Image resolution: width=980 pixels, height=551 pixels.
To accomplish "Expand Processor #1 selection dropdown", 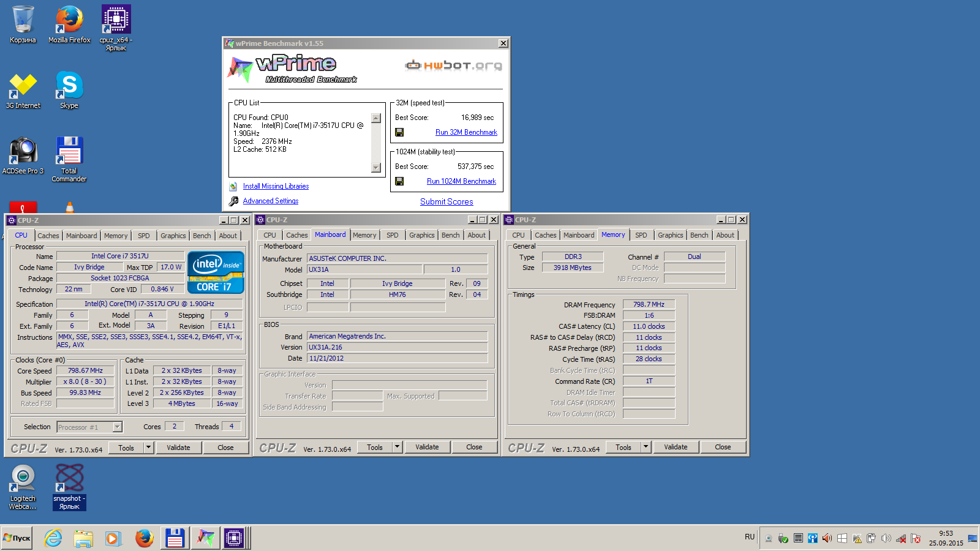I will 118,427.
